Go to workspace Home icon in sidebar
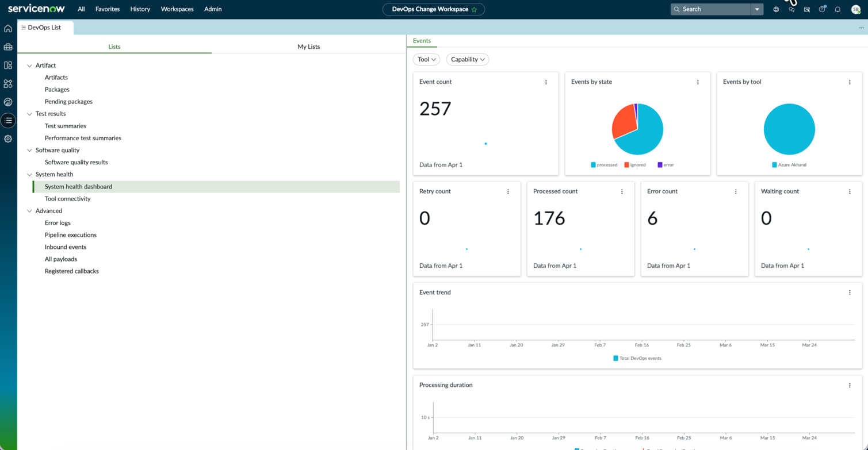 pyautogui.click(x=8, y=29)
